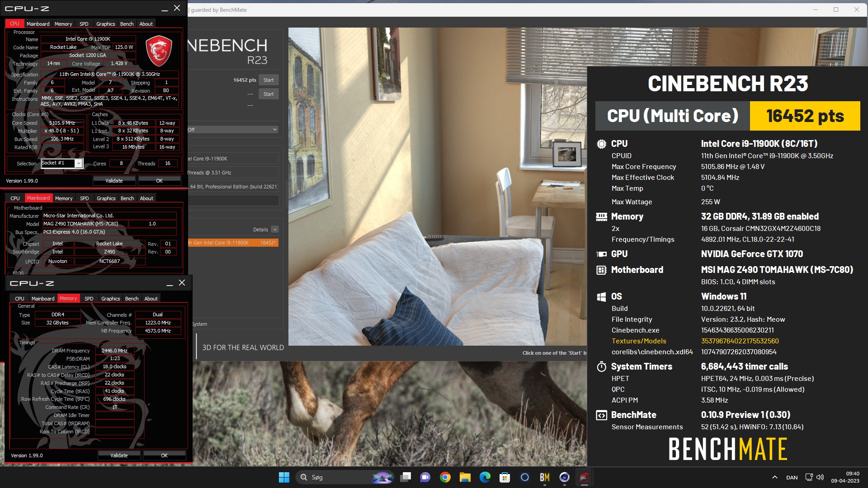
Task: Open the Mainboard tab in top CPU-Z window
Action: (x=38, y=24)
